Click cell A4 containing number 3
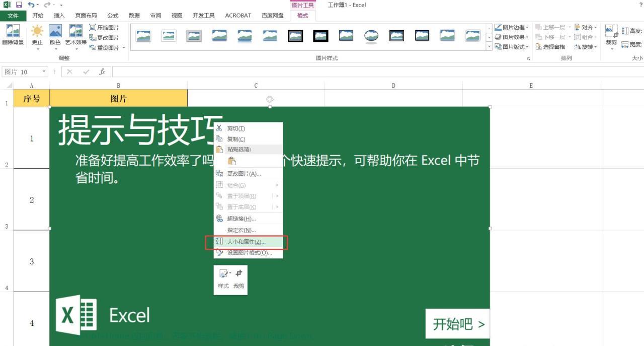Image resolution: width=644 pixels, height=346 pixels. tap(32, 261)
